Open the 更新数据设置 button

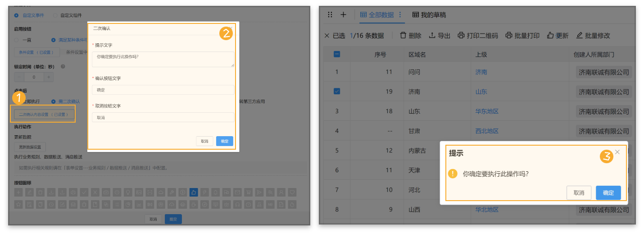[x=30, y=147]
